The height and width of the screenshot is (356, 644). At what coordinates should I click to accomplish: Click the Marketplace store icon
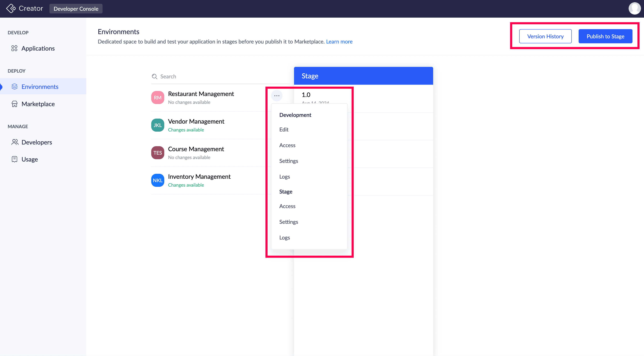(15, 104)
